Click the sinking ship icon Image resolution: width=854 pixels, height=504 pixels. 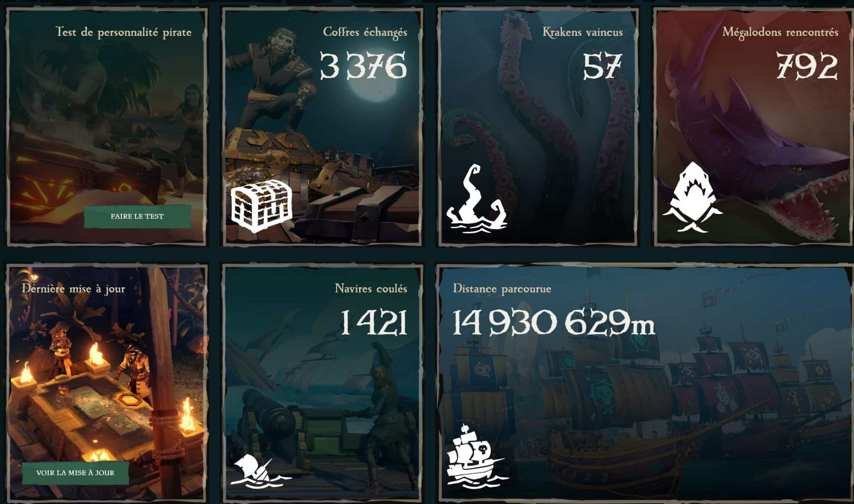click(261, 472)
